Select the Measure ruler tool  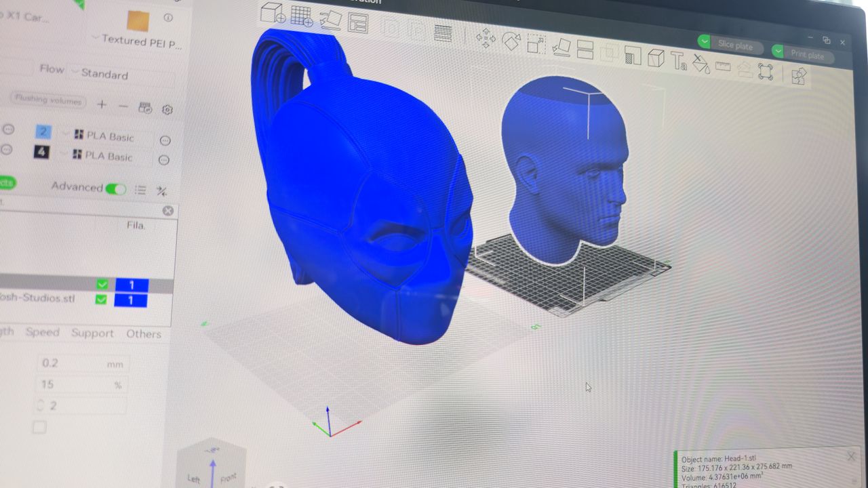[x=723, y=66]
